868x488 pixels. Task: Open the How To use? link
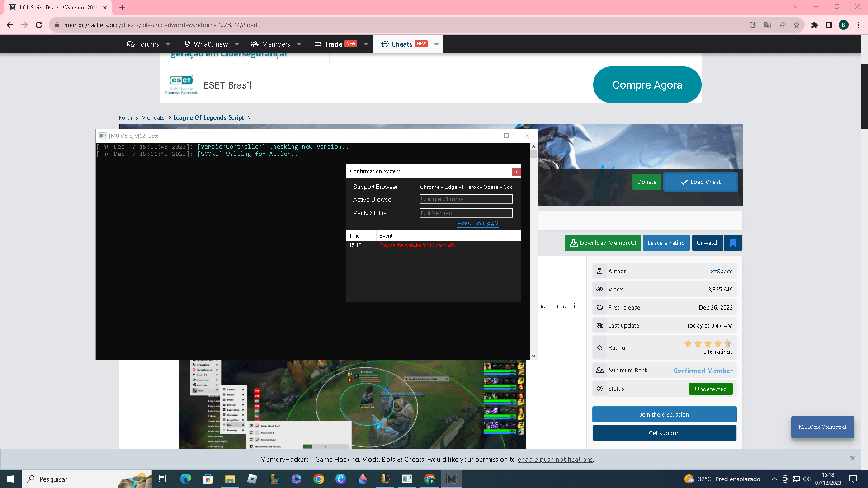[477, 224]
